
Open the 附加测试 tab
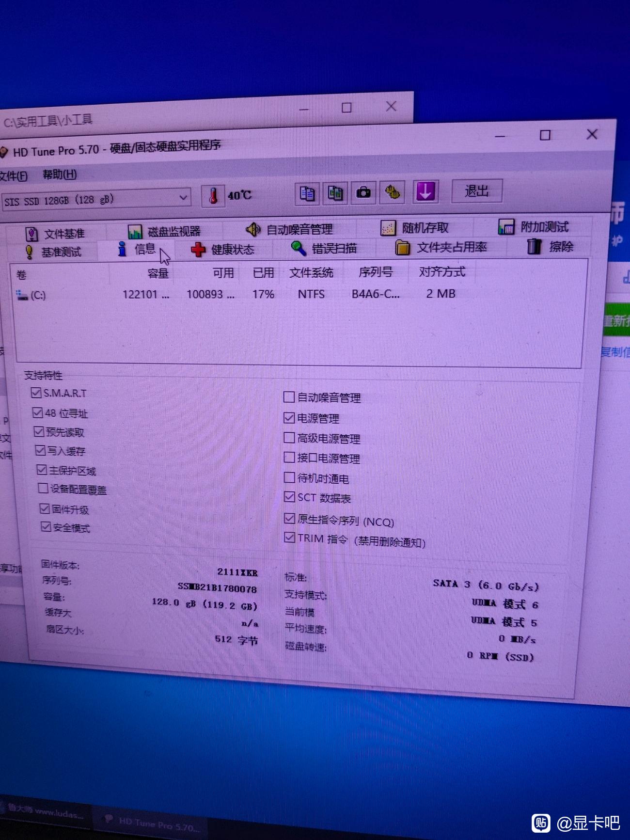[x=534, y=227]
